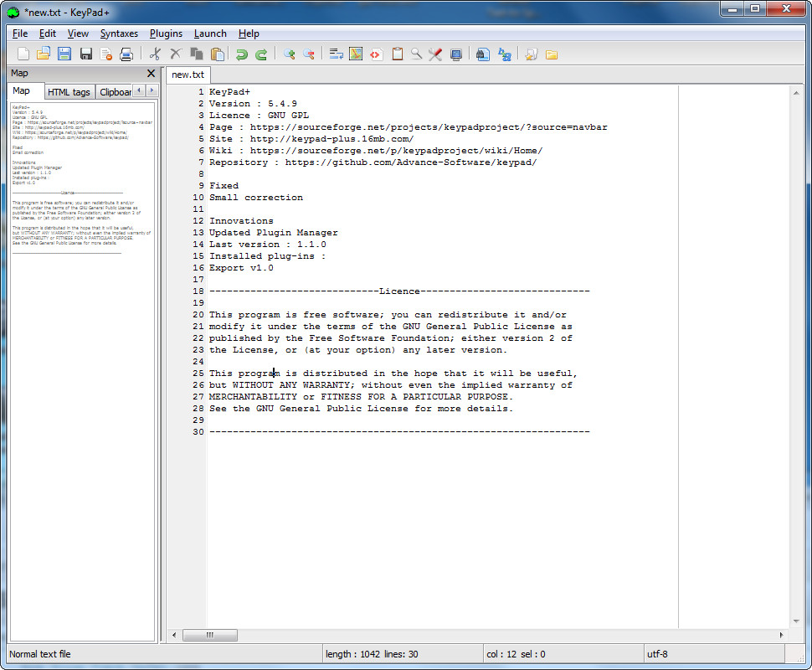812x670 pixels.
Task: Toggle word wrap toolbar icon
Action: pyautogui.click(x=336, y=54)
